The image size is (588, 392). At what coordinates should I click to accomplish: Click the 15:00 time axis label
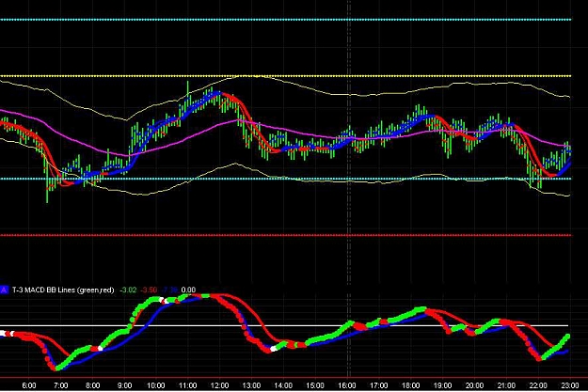click(x=315, y=385)
